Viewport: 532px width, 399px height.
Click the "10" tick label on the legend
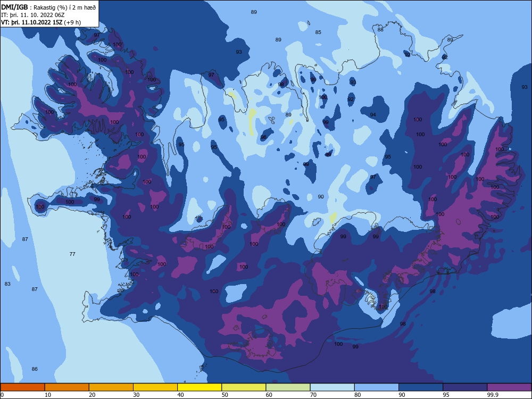pos(47,395)
